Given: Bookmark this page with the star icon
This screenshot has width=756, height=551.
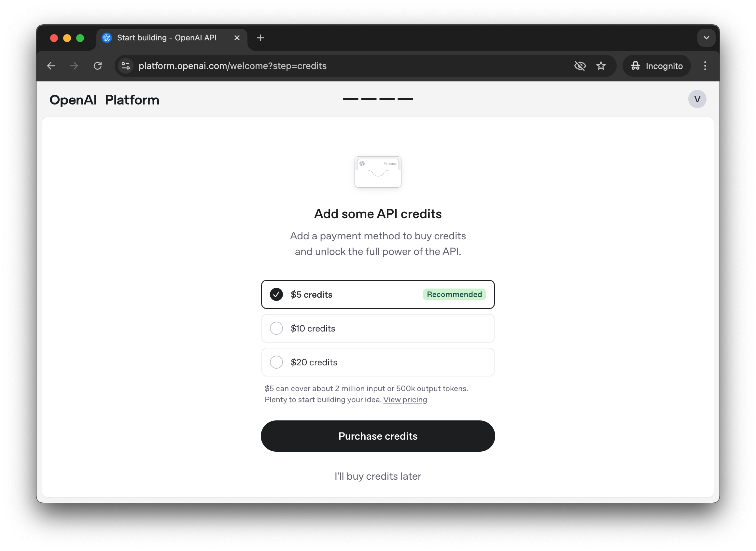Looking at the screenshot, I should click(x=601, y=66).
